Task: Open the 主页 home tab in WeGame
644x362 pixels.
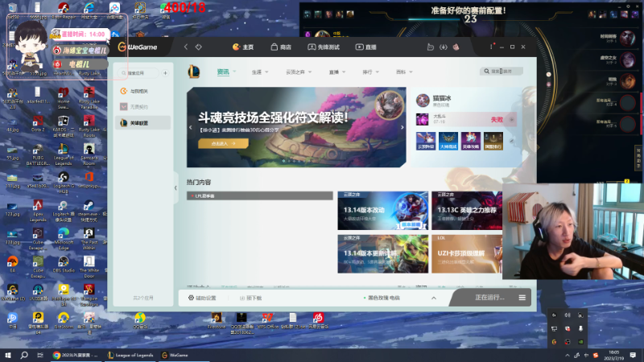Action: point(243,47)
